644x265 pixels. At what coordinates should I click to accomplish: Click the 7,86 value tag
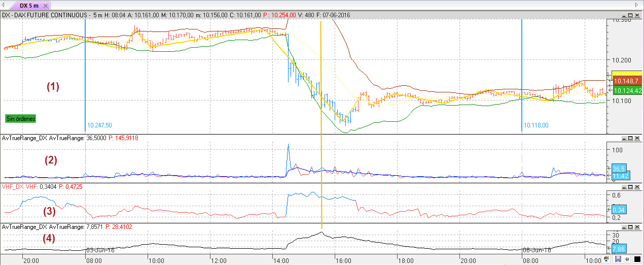point(619,249)
